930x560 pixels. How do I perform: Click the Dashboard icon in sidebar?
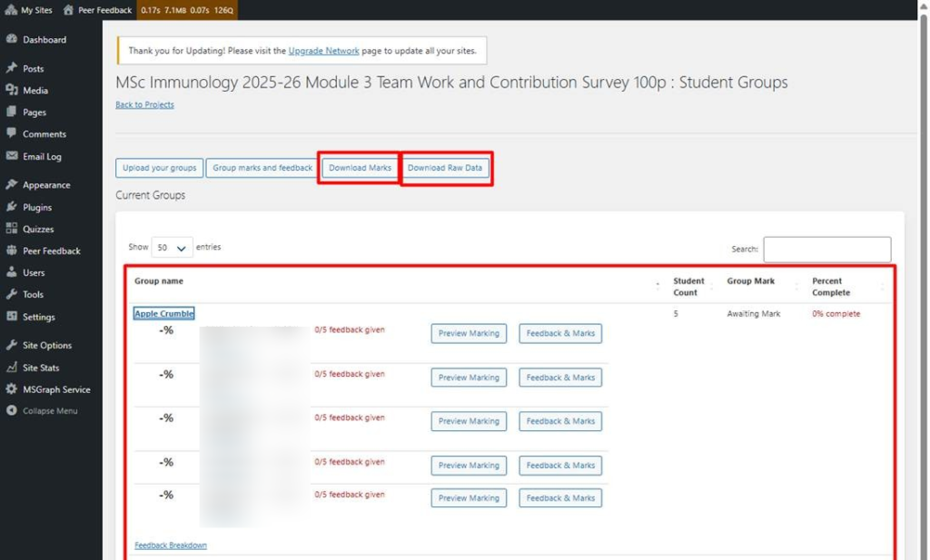(11, 40)
